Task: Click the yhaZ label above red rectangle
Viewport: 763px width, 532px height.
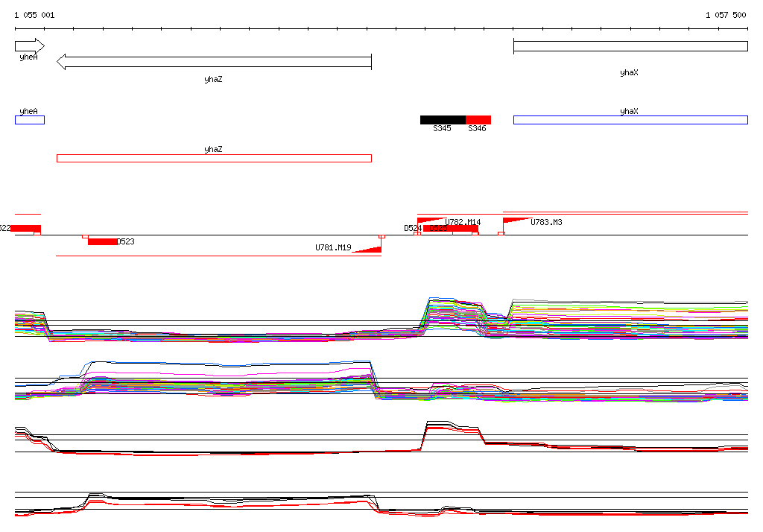Action: coord(214,150)
